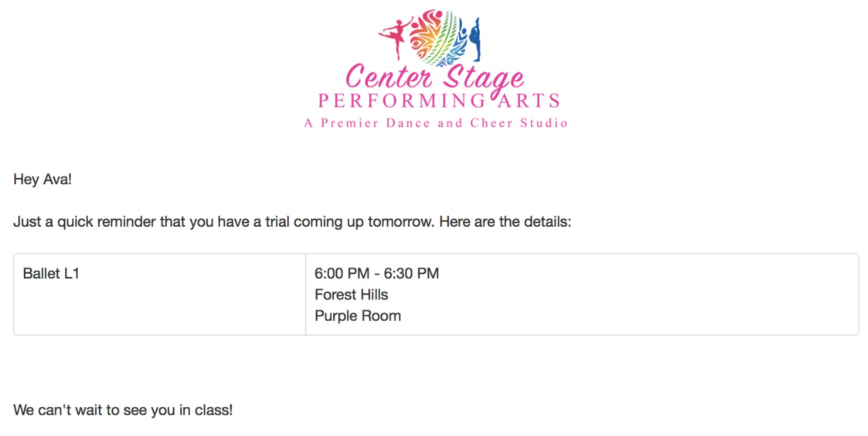Click the Center Stage script logo text
868x436 pixels.
(435, 77)
